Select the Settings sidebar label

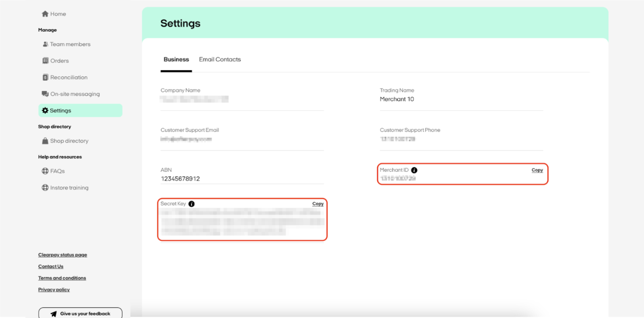coord(60,111)
